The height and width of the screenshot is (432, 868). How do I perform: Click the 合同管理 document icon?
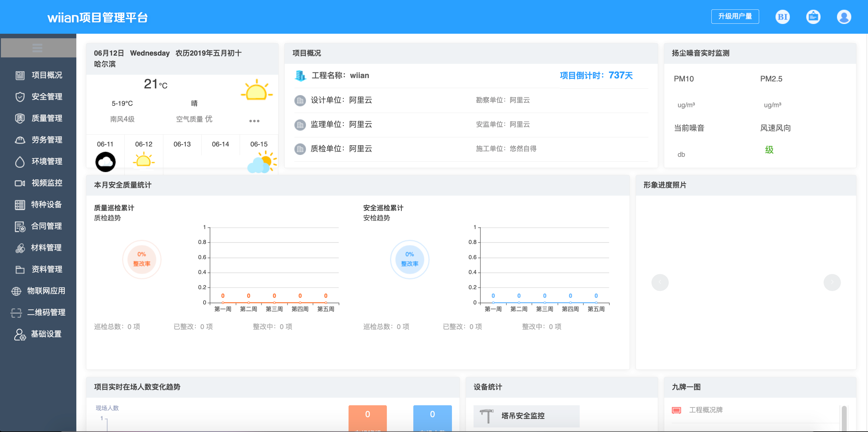[20, 226]
